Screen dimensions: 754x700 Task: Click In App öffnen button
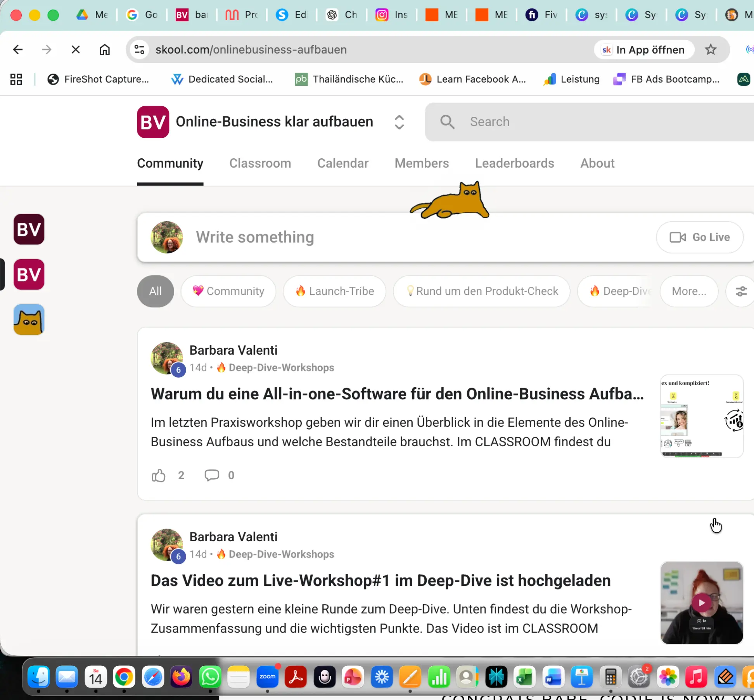tap(644, 50)
